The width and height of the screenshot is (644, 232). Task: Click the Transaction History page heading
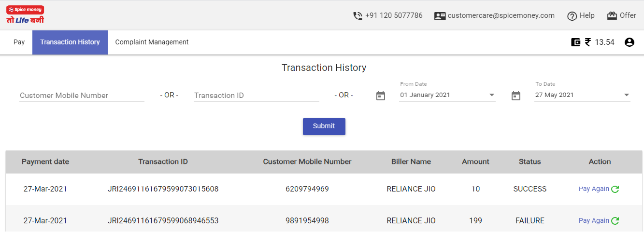click(324, 68)
